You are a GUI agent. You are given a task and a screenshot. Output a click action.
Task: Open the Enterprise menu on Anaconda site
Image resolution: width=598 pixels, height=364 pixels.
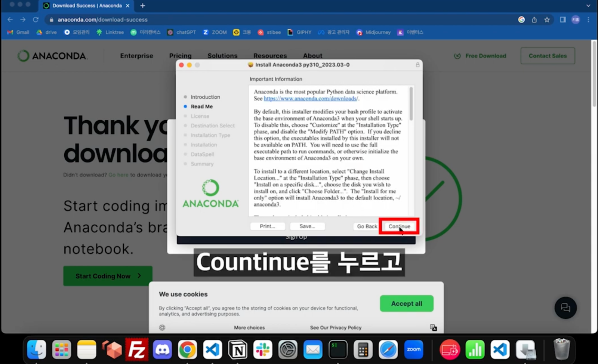(136, 56)
